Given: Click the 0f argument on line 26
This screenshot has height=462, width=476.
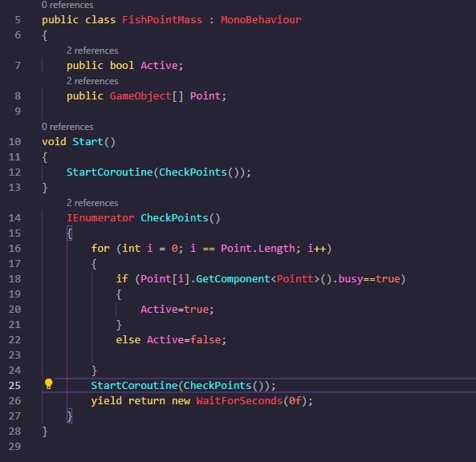Looking at the screenshot, I should click(x=295, y=401).
